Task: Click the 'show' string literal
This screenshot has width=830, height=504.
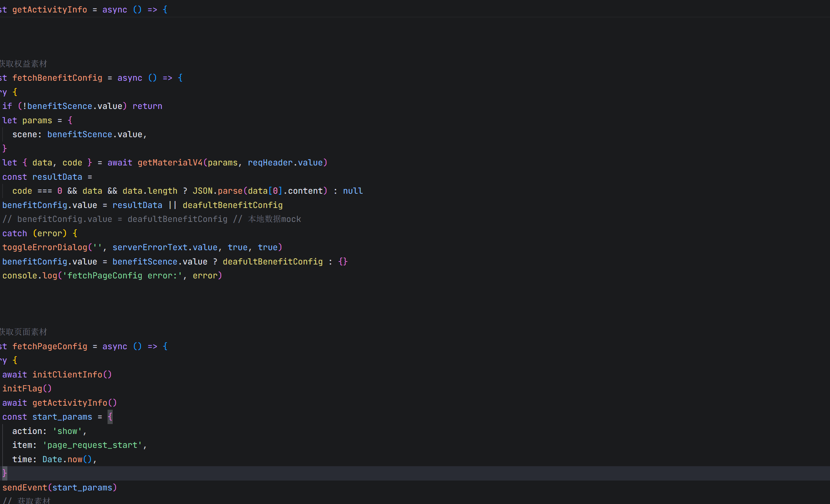Action: [67, 431]
